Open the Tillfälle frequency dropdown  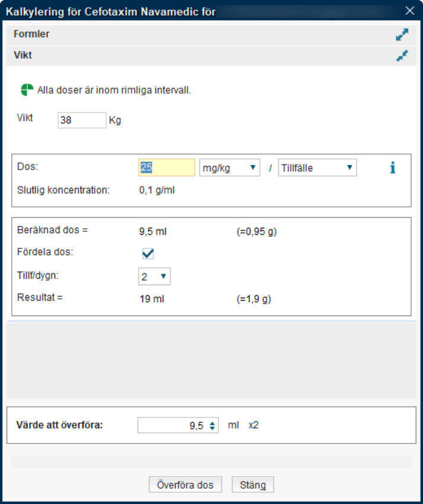pyautogui.click(x=317, y=168)
